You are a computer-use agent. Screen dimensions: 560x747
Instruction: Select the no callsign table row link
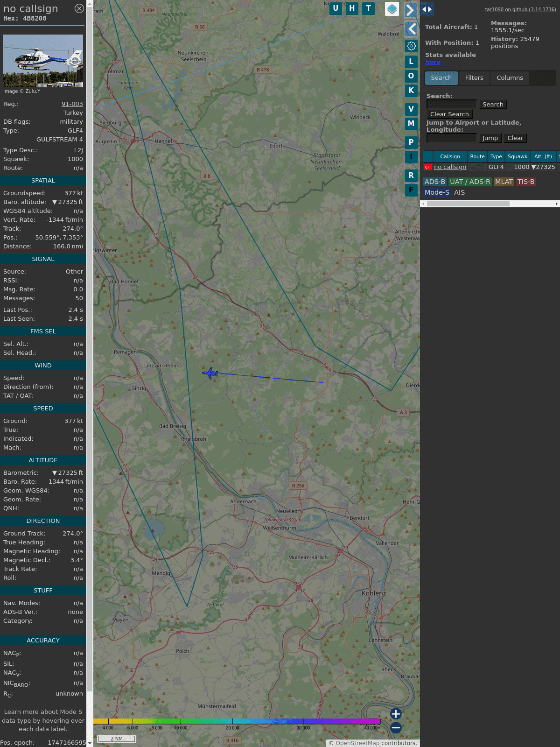pos(450,167)
